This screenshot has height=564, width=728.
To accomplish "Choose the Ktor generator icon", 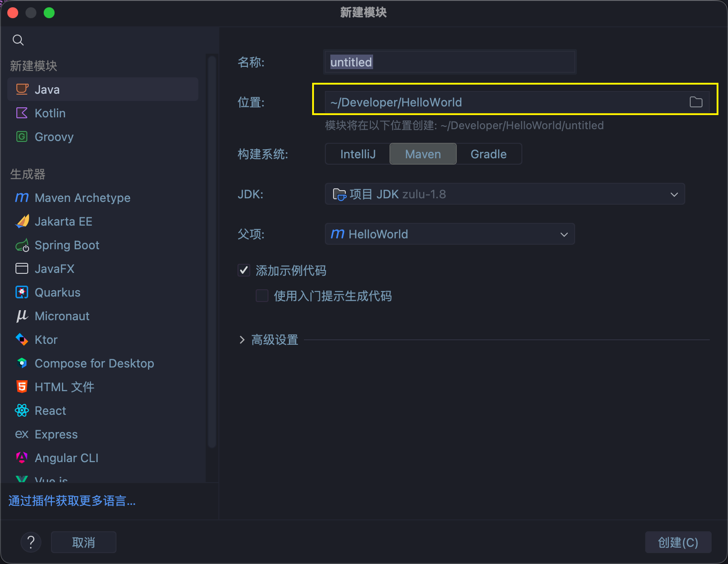I will click(x=22, y=340).
